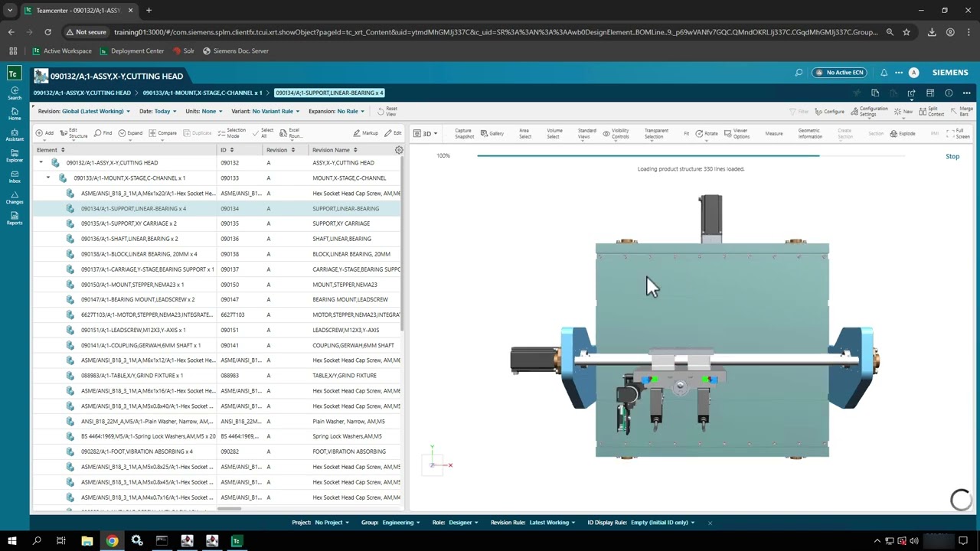
Task: Collapse the 090133 MOUNT,X-STAGE,C-CHANNEL node
Action: point(48,178)
